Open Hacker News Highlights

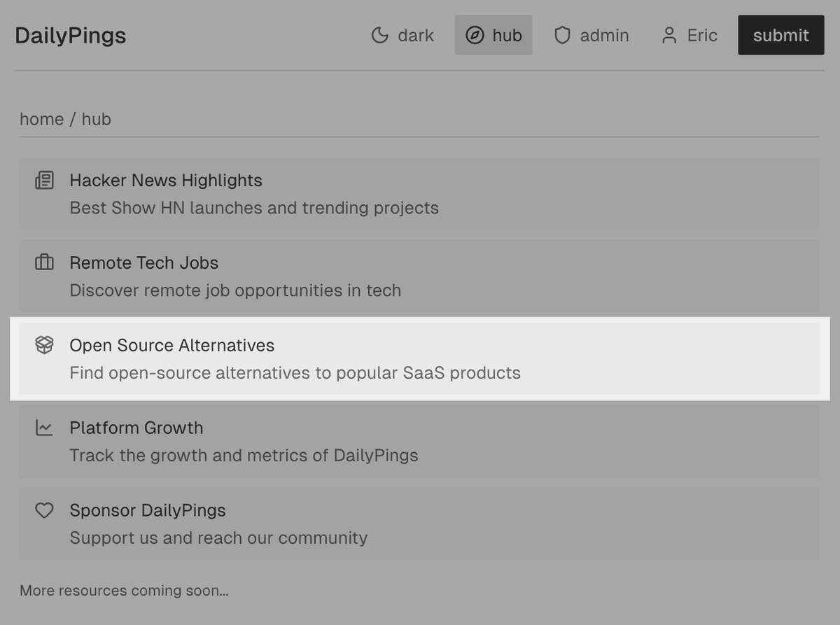point(419,194)
